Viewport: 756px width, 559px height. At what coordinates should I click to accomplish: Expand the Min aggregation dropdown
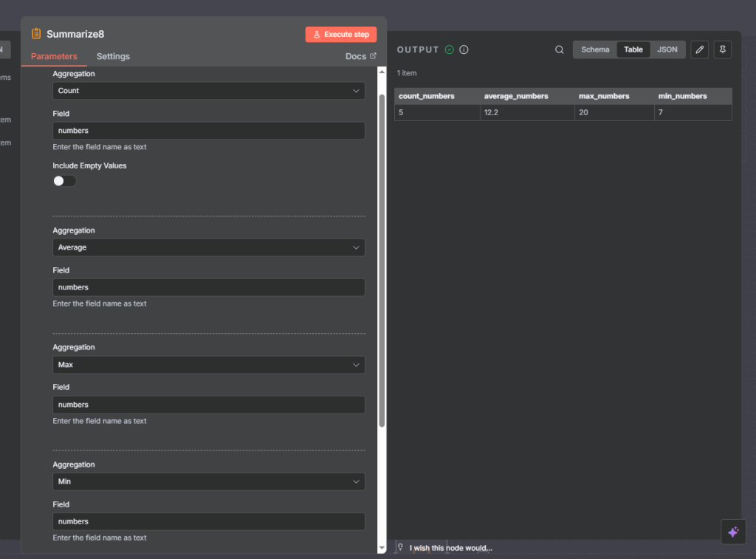tap(209, 481)
